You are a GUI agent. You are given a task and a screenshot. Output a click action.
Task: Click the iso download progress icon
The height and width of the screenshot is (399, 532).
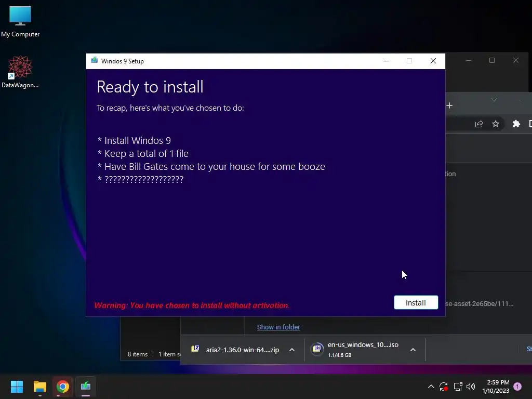(317, 349)
